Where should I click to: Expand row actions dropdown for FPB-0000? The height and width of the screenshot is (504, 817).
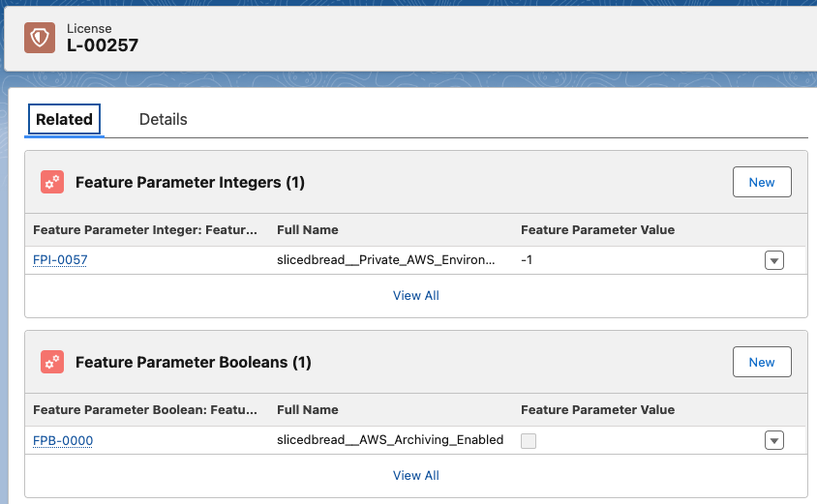(773, 440)
